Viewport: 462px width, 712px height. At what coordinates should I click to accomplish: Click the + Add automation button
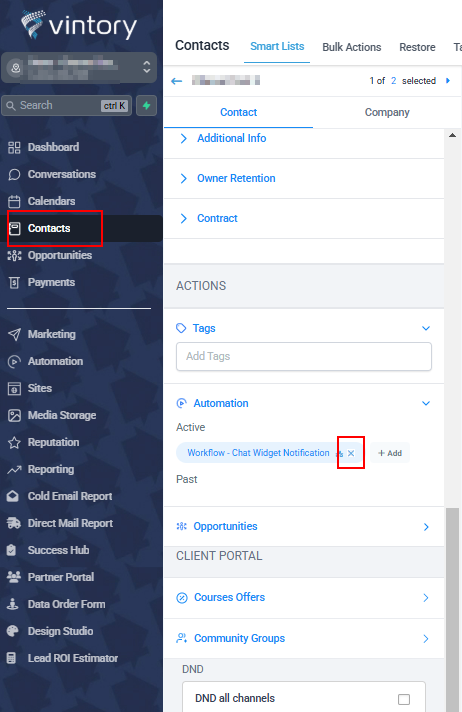coord(390,453)
